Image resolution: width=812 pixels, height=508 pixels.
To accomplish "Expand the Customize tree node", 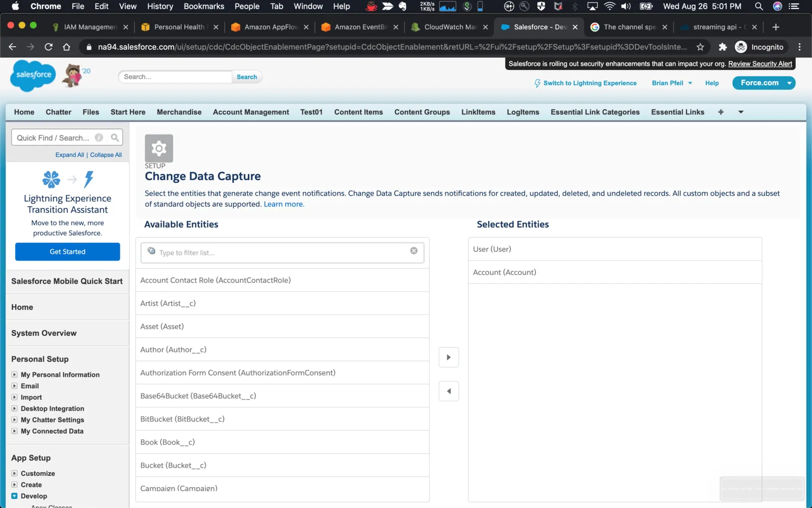I will point(14,473).
